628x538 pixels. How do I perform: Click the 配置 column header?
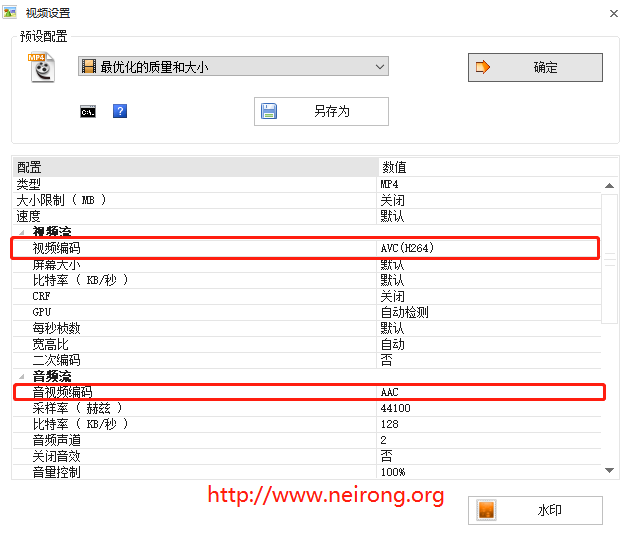pyautogui.click(x=195, y=167)
